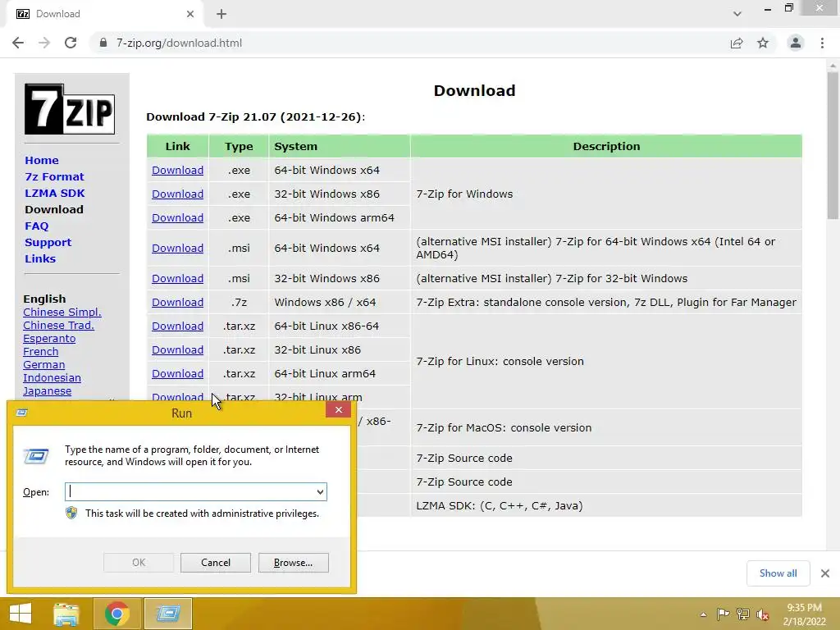Download .msi for 64-bit Windows x64
The width and height of the screenshot is (840, 630).
pyautogui.click(x=177, y=248)
